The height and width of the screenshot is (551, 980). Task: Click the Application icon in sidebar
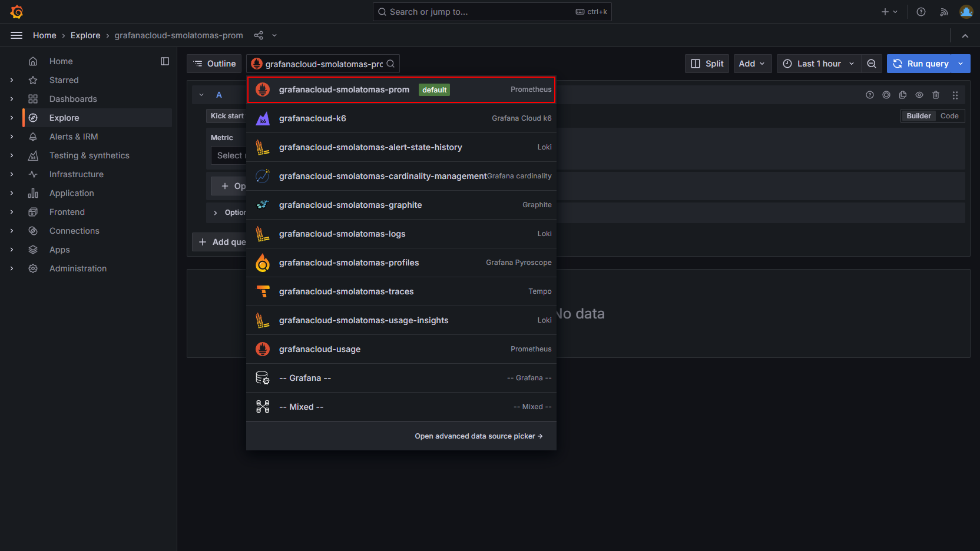tap(33, 193)
